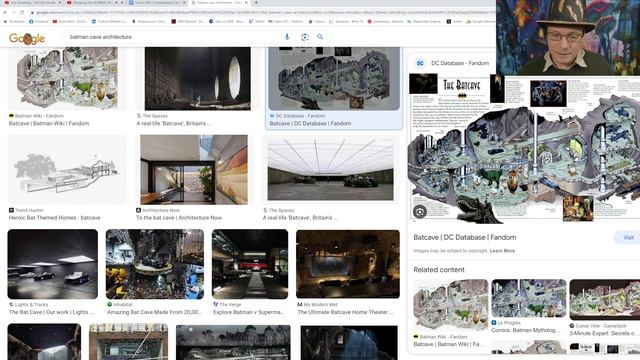Switch to the second YouTube tab
The image size is (640, 360).
[x=95, y=2]
